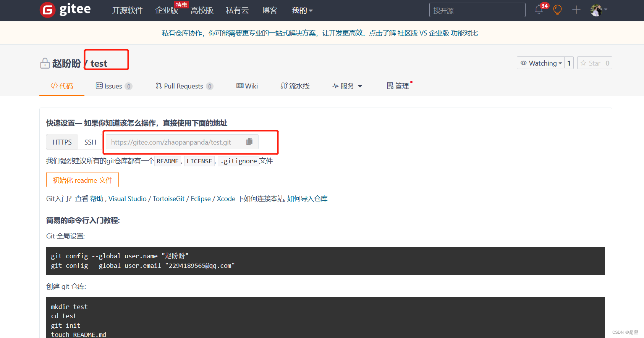Click the Gitee logo
This screenshot has height=338, width=644.
click(x=65, y=10)
